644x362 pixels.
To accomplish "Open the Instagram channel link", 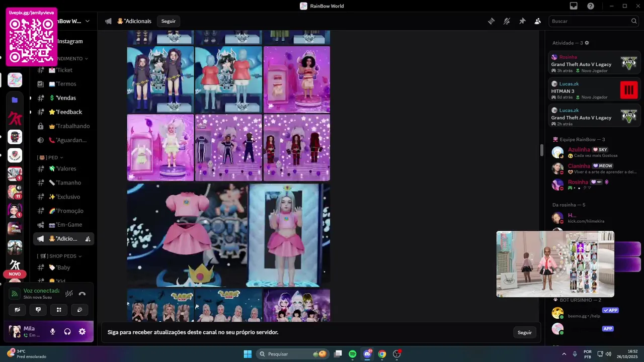I will pyautogui.click(x=70, y=41).
